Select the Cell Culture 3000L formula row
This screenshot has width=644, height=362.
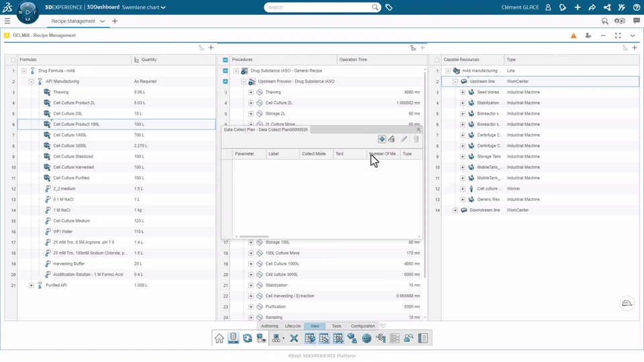click(x=116, y=145)
